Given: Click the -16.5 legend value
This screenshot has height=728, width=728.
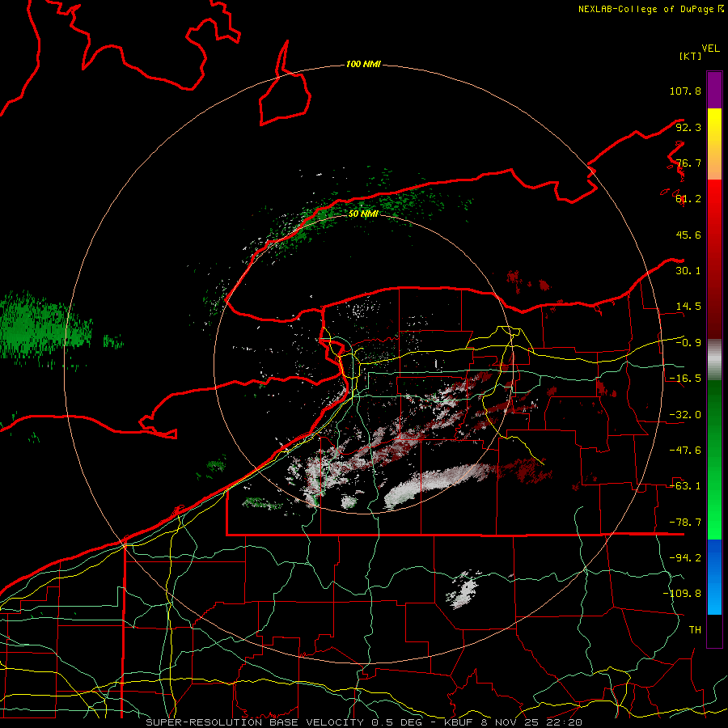Looking at the screenshot, I should (x=685, y=379).
